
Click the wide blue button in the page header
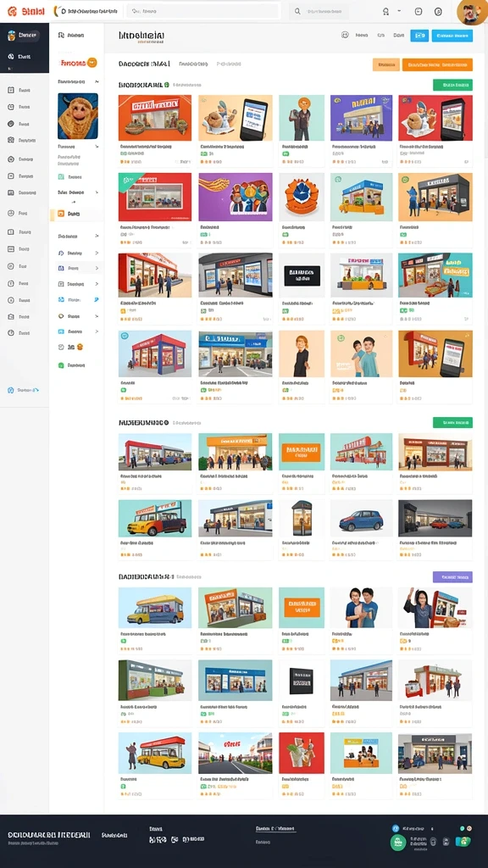(452, 36)
